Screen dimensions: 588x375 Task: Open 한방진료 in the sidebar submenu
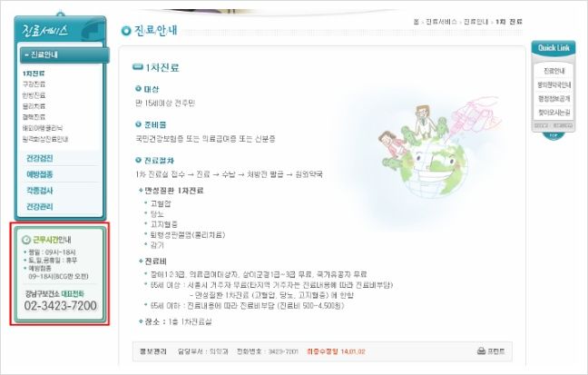(x=34, y=95)
